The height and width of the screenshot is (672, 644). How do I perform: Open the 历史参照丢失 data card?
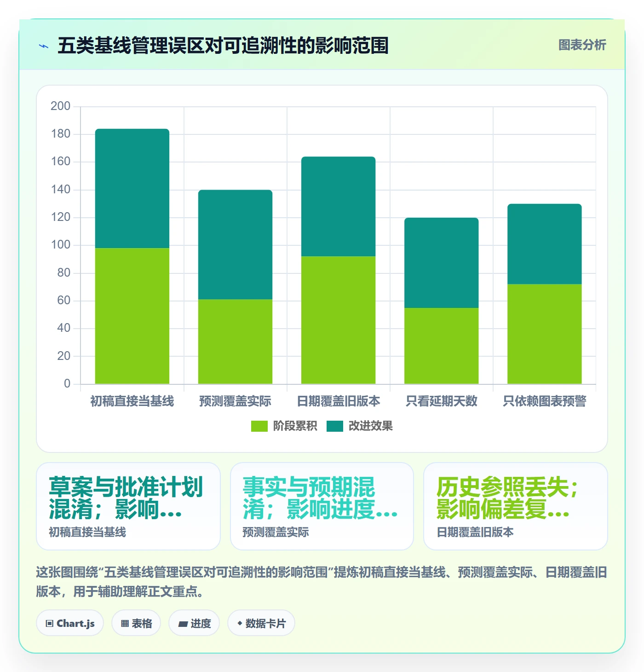tap(516, 506)
